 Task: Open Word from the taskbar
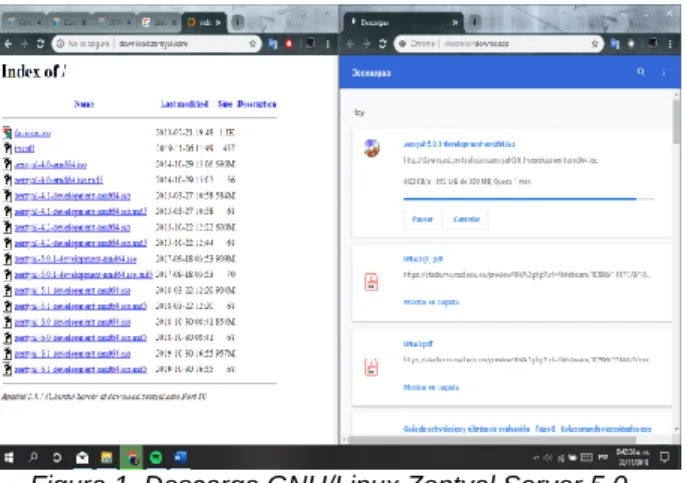click(x=180, y=458)
